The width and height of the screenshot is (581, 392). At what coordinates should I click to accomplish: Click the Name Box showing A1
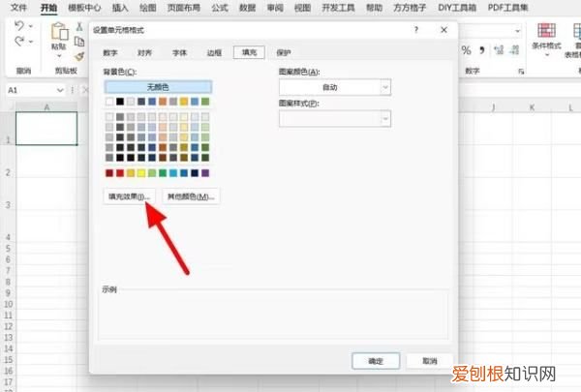tap(32, 90)
